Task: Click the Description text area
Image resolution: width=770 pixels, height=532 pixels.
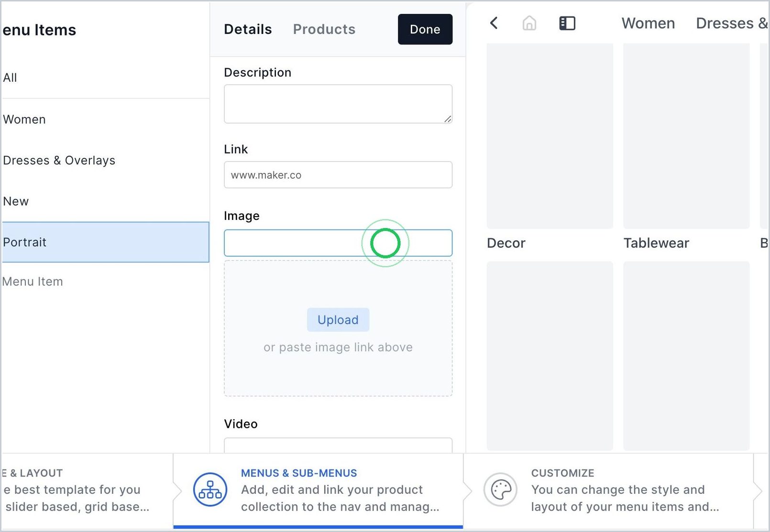Action: 338,104
